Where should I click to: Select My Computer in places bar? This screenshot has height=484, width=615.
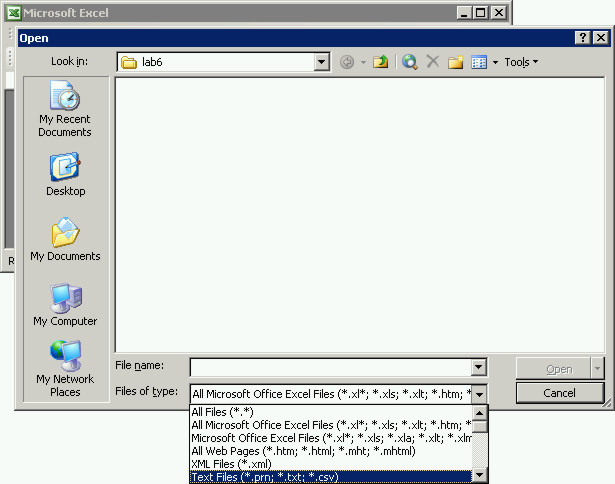[65, 305]
